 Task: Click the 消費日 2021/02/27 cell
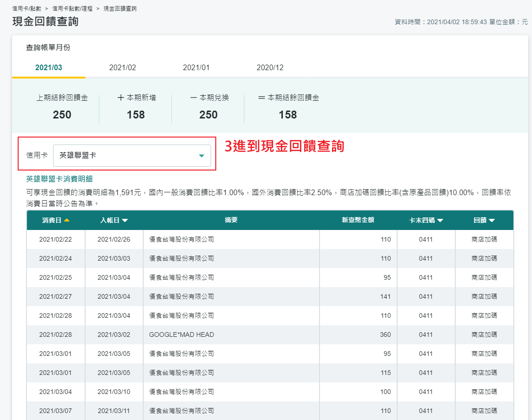(56, 296)
